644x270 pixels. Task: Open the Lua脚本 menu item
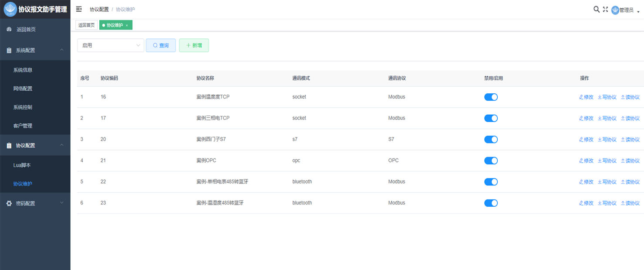point(22,165)
